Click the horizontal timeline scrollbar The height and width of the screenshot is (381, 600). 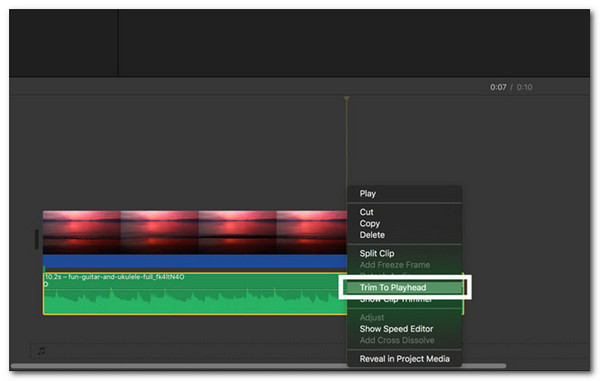[258, 366]
